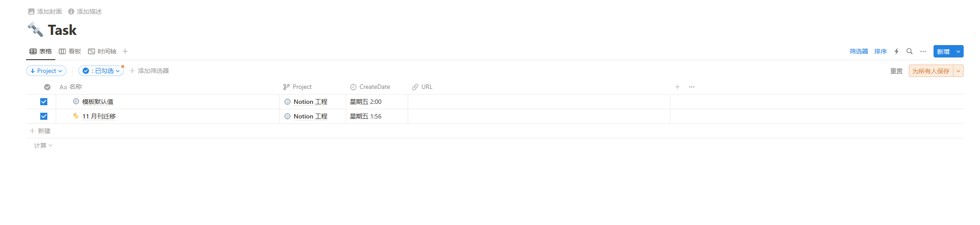Add a new view with plus icon
The width and height of the screenshot is (980, 225).
pyautogui.click(x=125, y=51)
